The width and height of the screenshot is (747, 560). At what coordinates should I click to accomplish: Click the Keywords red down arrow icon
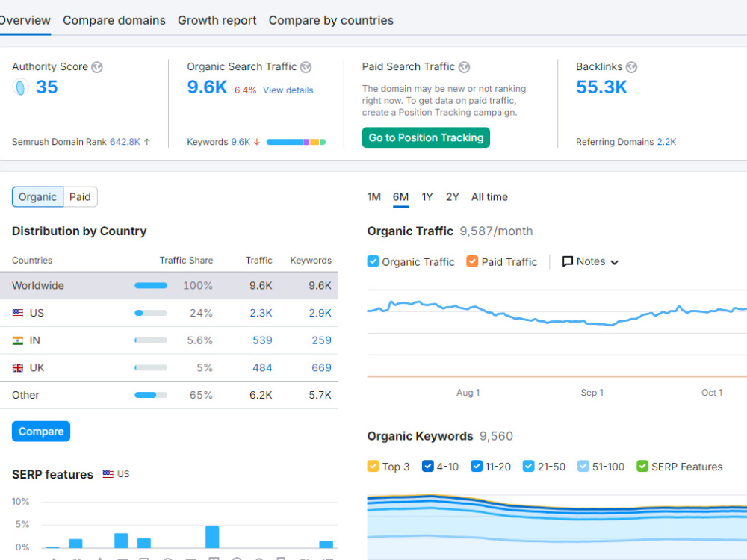coord(257,141)
